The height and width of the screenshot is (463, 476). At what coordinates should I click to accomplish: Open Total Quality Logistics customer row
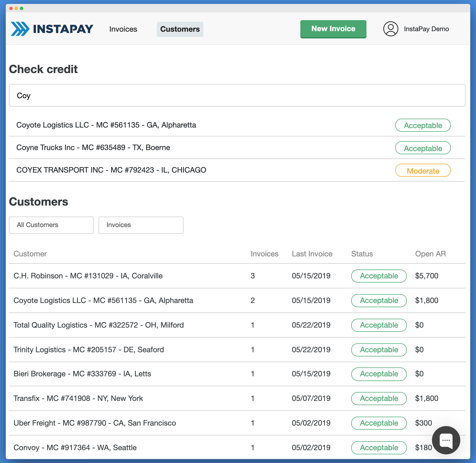(x=237, y=325)
